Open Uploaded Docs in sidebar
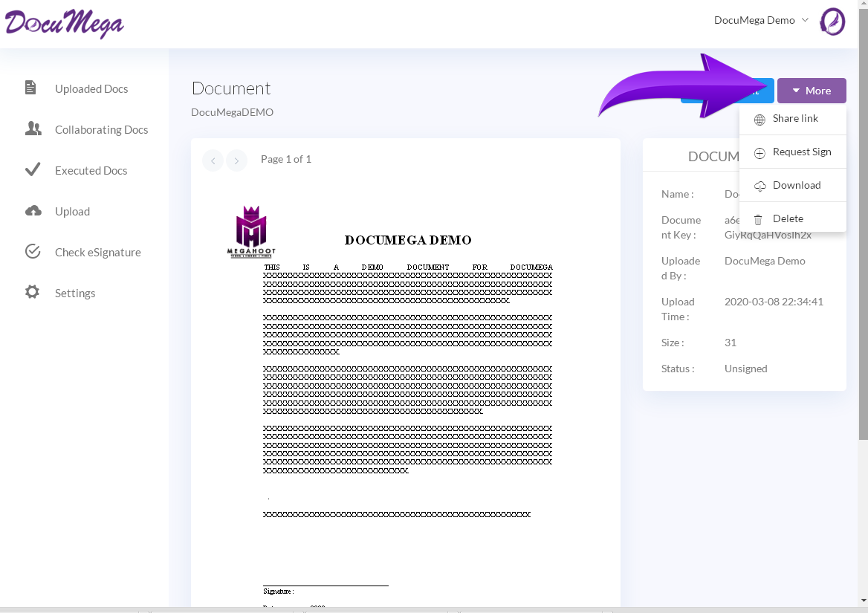 pos(91,88)
